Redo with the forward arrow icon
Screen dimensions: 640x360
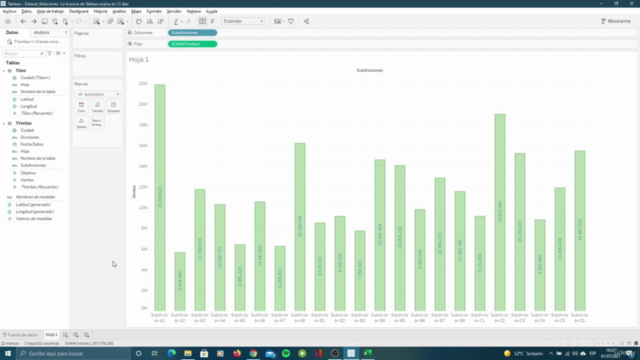click(x=34, y=21)
